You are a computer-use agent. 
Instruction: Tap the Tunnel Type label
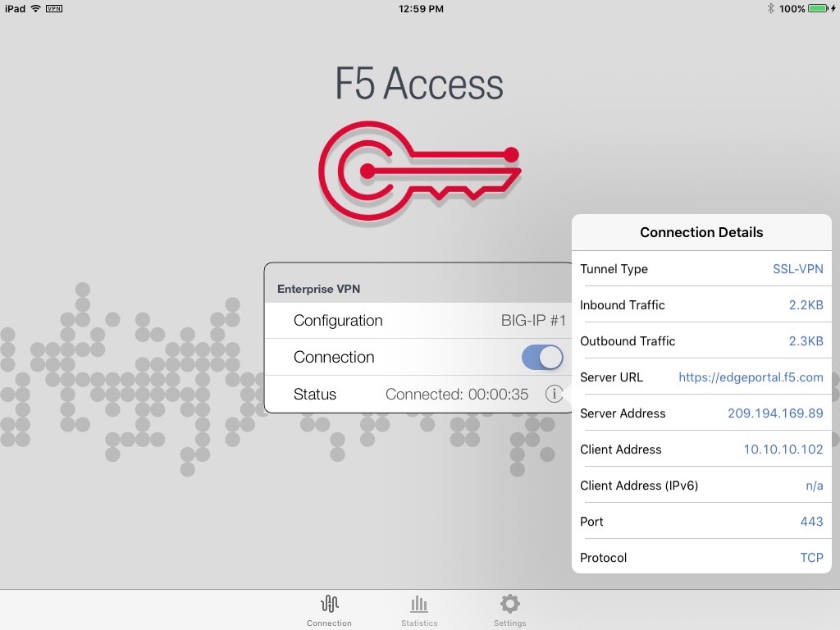click(614, 269)
